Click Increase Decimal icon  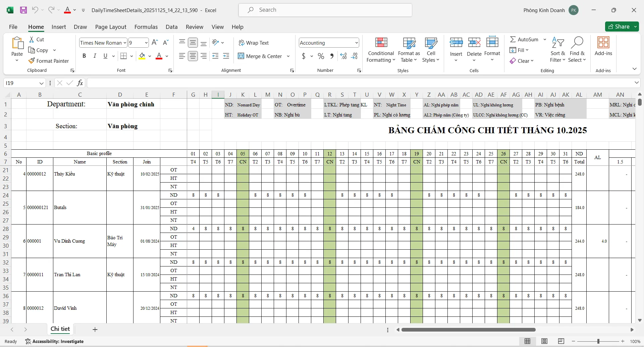pos(343,56)
